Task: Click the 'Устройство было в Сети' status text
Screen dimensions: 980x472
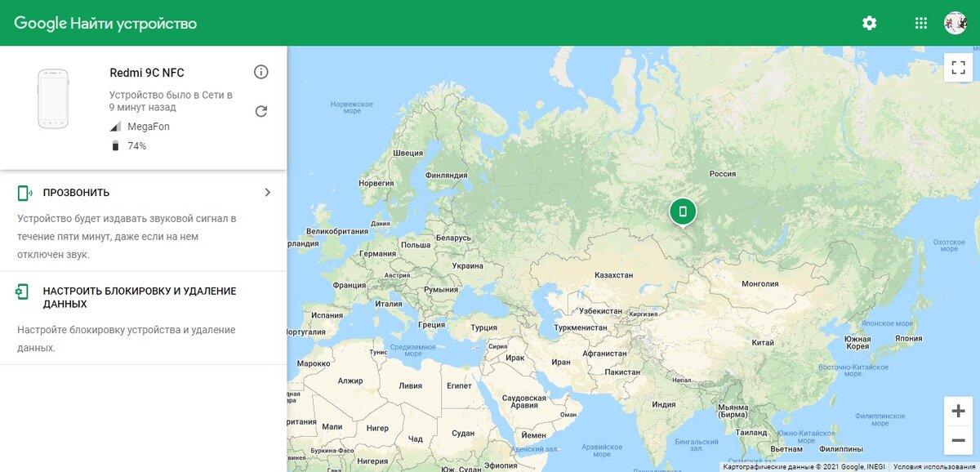Action: pos(171,101)
